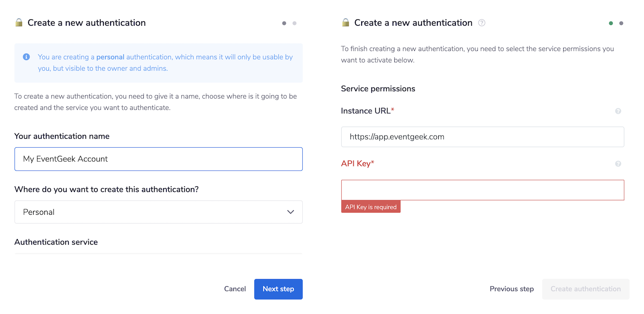Click the Instance URL input field
The height and width of the screenshot is (314, 644).
coord(482,136)
